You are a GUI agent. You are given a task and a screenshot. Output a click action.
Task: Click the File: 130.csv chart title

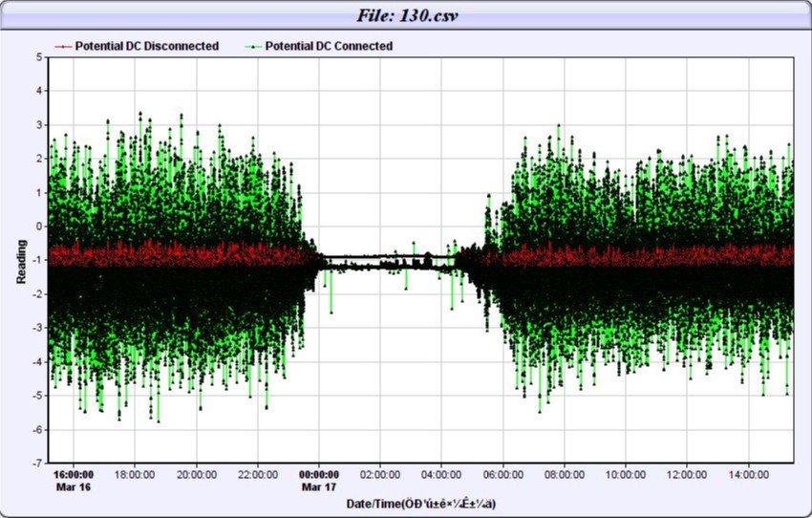(x=405, y=16)
